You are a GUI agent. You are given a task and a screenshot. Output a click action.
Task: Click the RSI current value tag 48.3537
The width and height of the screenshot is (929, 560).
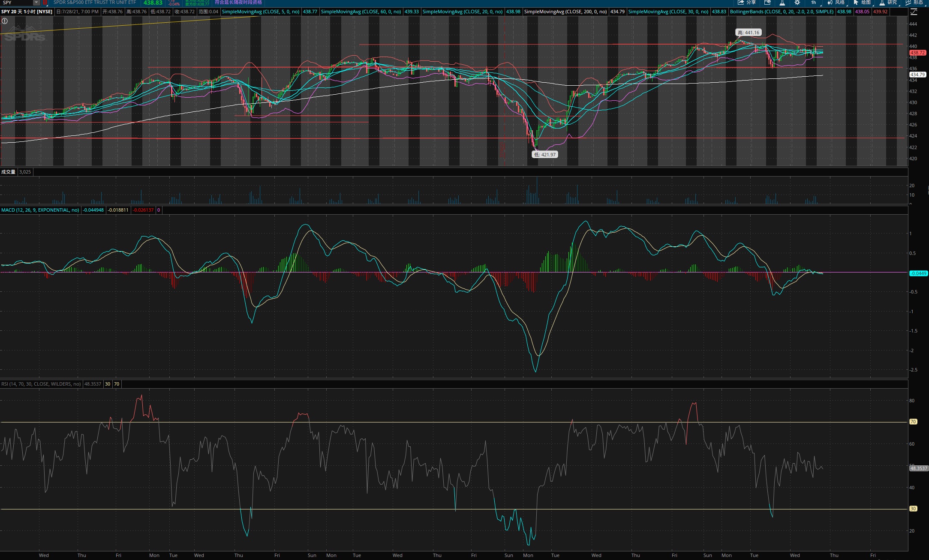[919, 468]
